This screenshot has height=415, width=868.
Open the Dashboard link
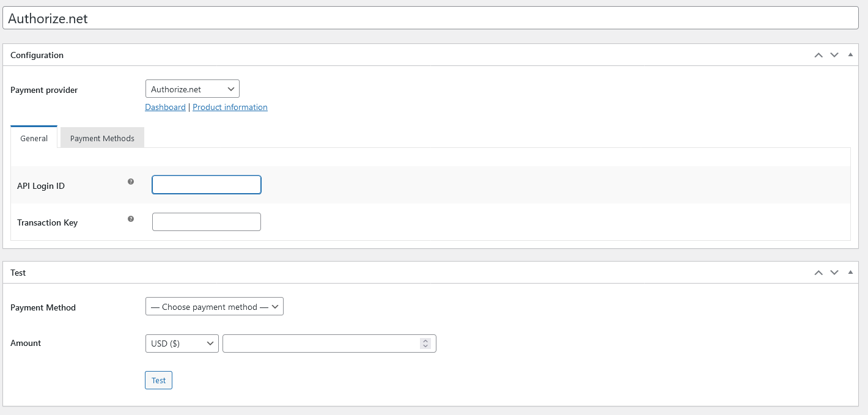165,107
